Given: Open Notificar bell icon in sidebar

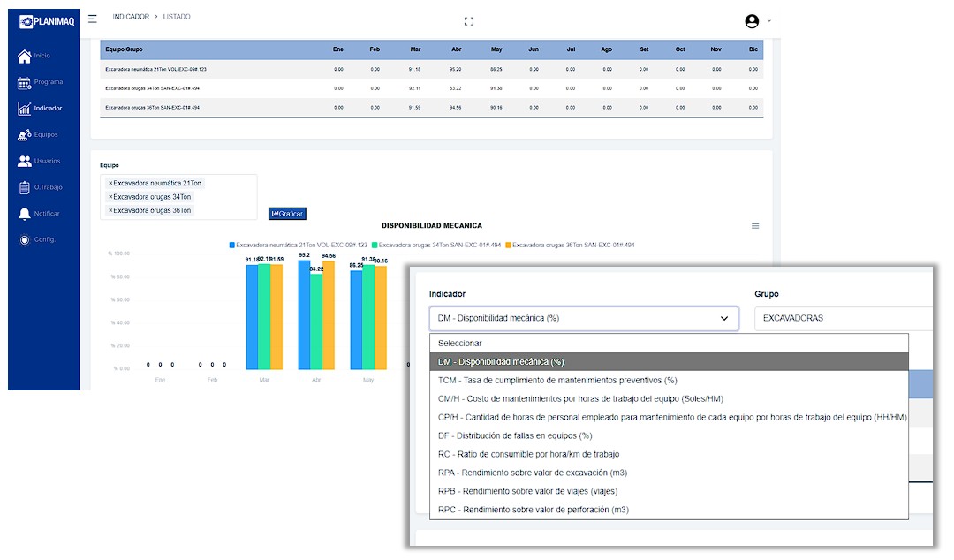Looking at the screenshot, I should pyautogui.click(x=25, y=214).
